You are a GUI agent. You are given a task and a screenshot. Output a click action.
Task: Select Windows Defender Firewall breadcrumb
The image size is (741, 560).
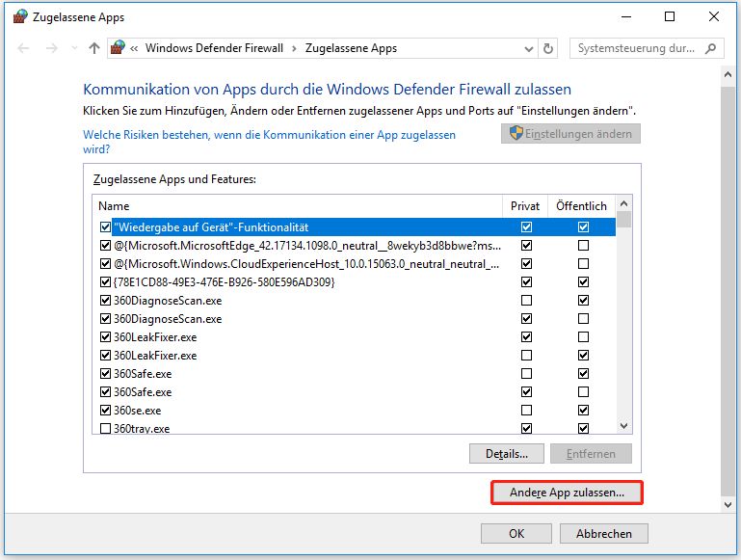point(214,48)
